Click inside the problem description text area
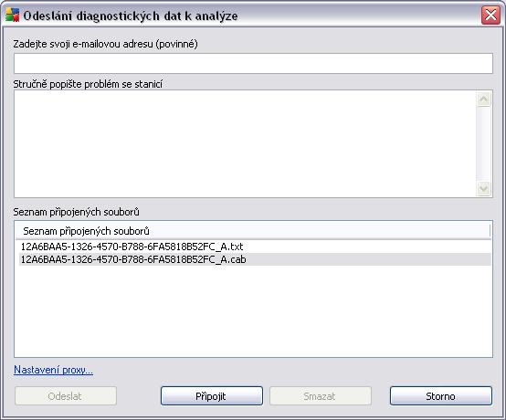Screen dimensions: 506x420 click(245, 144)
